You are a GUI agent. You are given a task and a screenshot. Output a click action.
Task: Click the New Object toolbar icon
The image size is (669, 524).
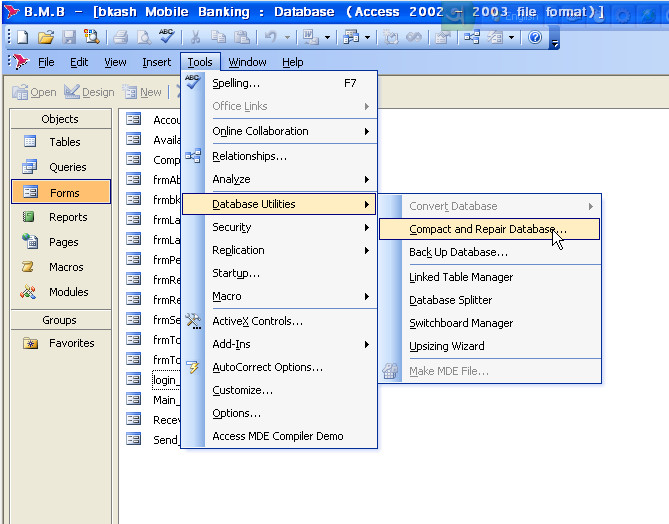click(x=495, y=38)
